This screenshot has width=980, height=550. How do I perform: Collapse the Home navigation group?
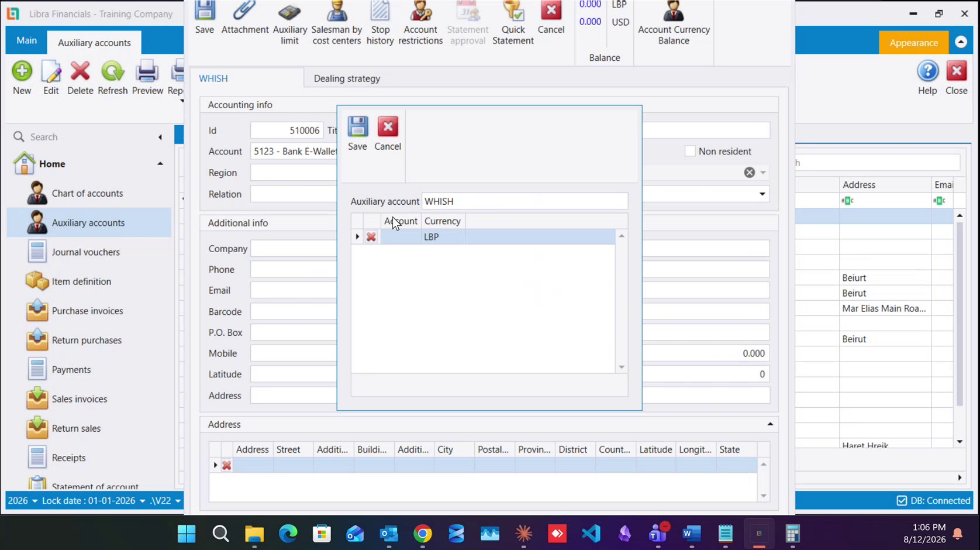(x=160, y=164)
